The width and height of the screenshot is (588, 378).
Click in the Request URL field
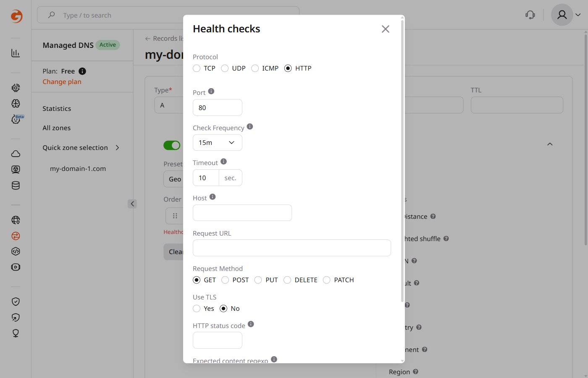click(x=291, y=248)
